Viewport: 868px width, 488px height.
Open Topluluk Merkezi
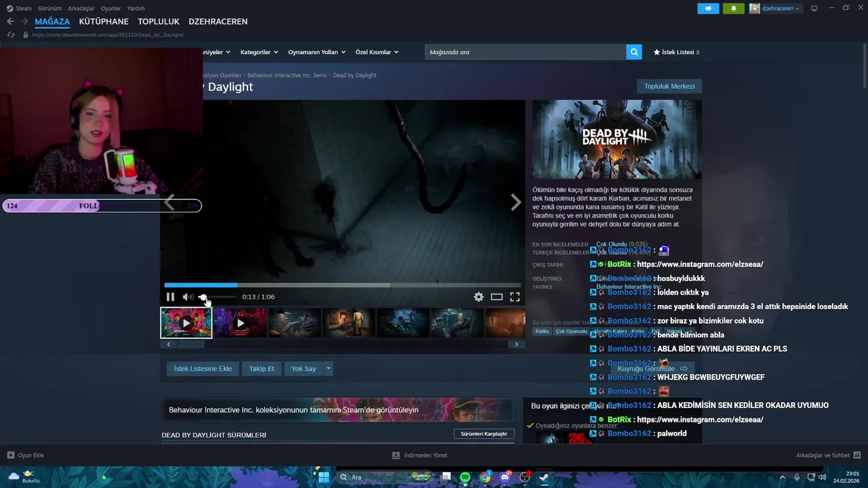click(669, 86)
